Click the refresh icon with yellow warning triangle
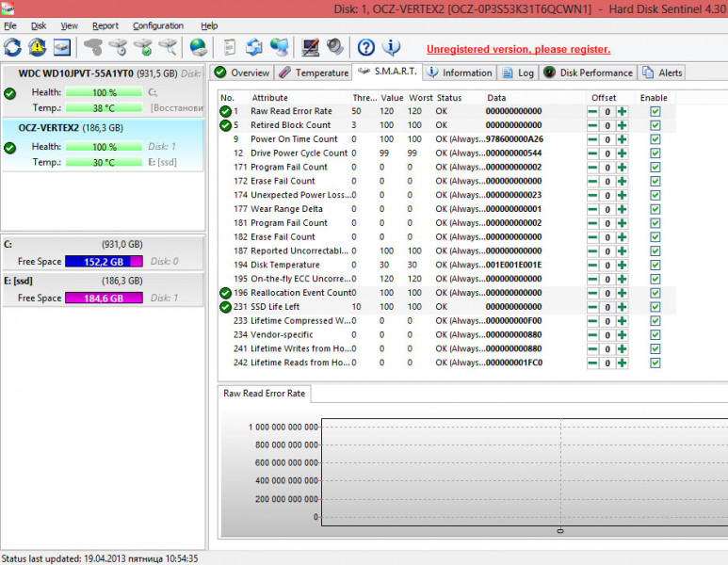 [x=37, y=47]
